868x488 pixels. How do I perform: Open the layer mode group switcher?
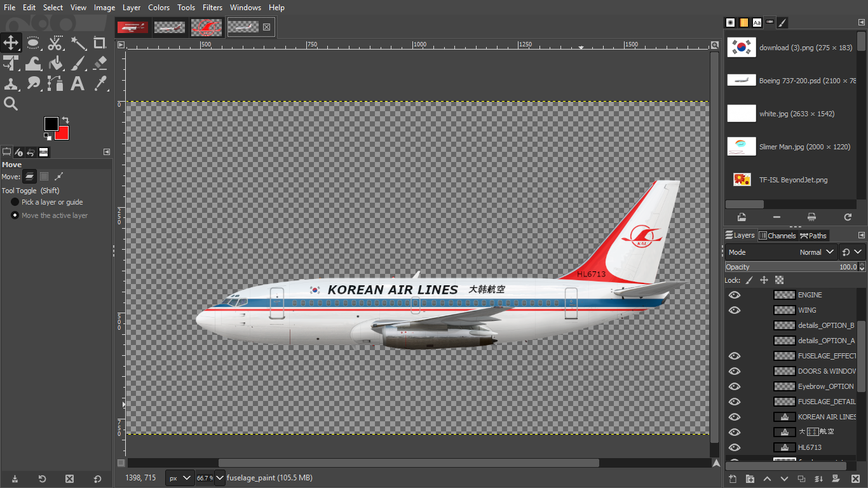[x=852, y=252]
